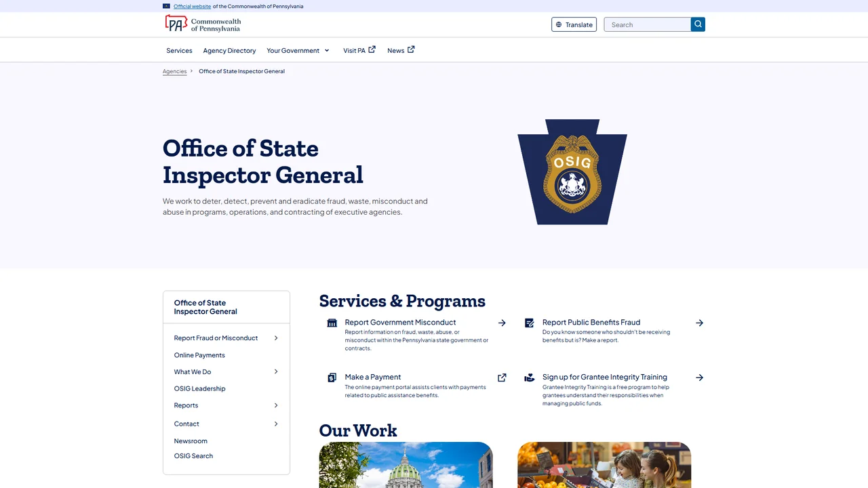Screen dimensions: 868x488
Task: Open OSIG Leadership in the sidebar
Action: click(199, 388)
